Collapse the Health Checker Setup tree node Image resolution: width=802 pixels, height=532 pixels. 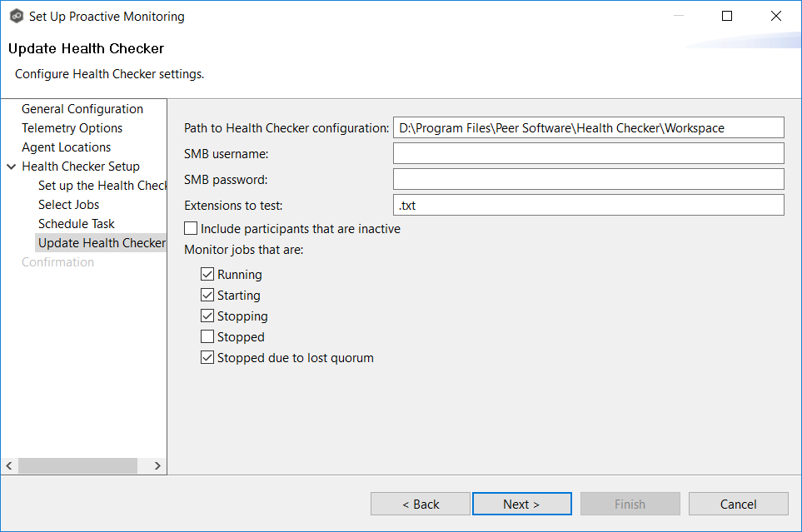[x=12, y=167]
